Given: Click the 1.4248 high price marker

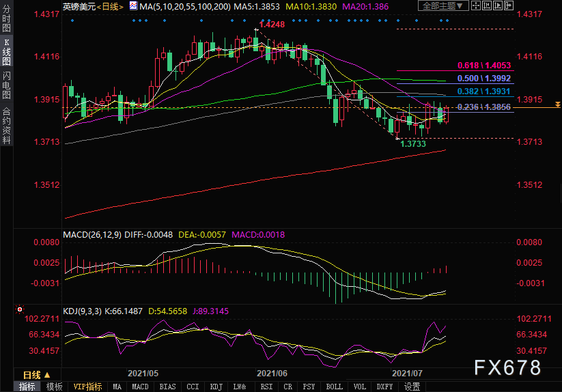Looking at the screenshot, I should click(272, 25).
